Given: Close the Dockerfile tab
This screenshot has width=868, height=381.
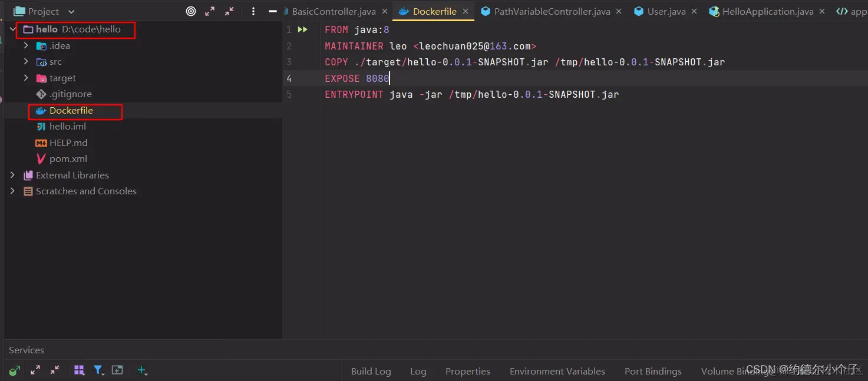Looking at the screenshot, I should (465, 11).
